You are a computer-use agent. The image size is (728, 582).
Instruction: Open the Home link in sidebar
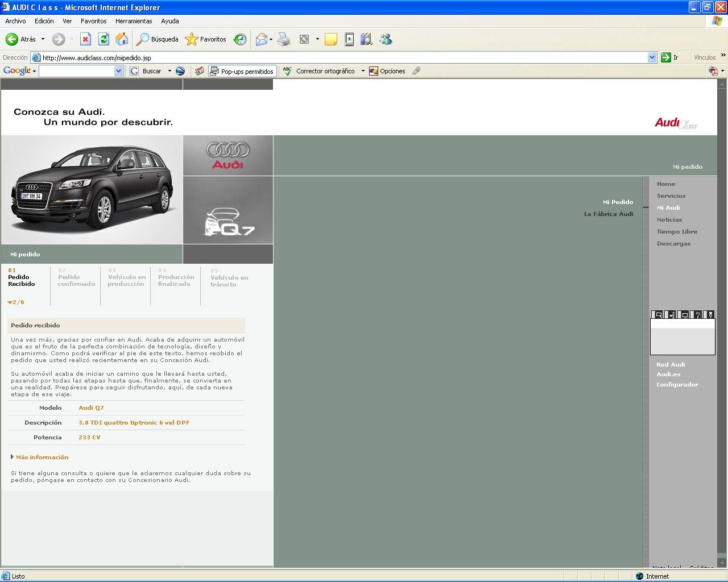click(x=666, y=184)
